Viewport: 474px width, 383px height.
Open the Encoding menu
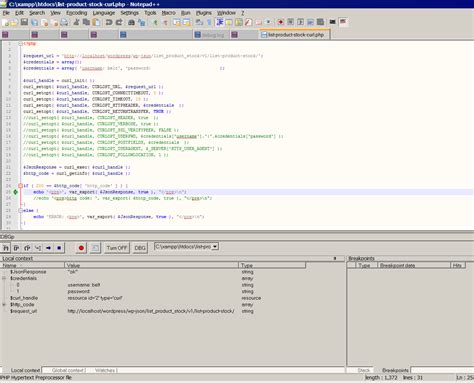point(76,13)
